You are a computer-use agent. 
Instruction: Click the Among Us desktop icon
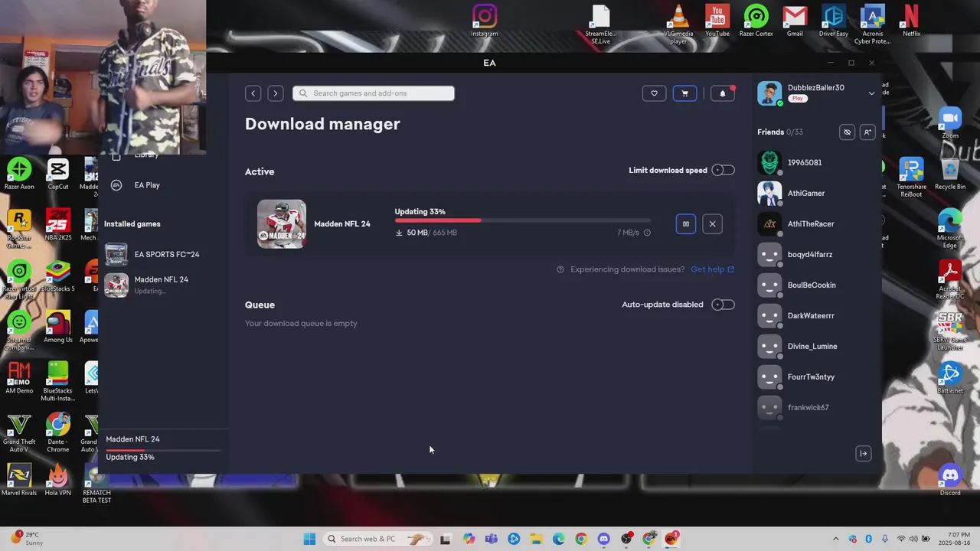(x=57, y=327)
